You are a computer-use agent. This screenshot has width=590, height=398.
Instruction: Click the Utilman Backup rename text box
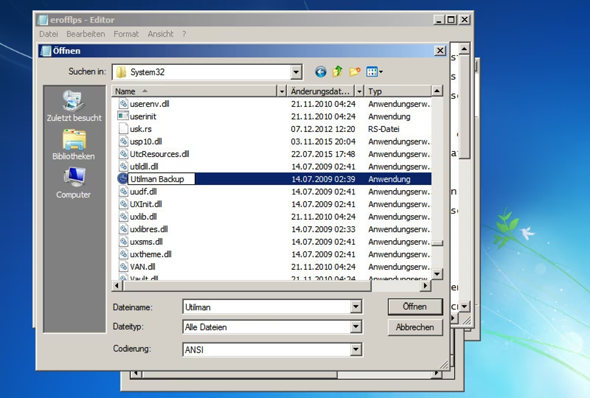161,179
